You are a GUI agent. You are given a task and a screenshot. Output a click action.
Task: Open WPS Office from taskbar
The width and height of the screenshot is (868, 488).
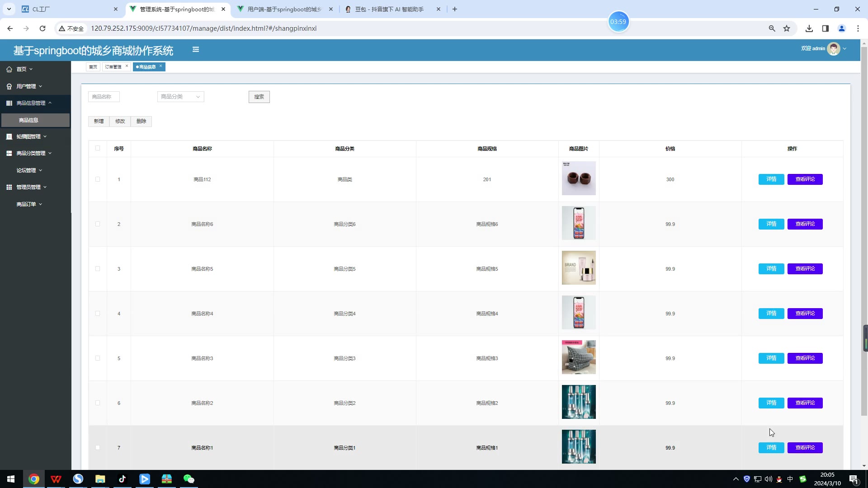[x=56, y=479]
